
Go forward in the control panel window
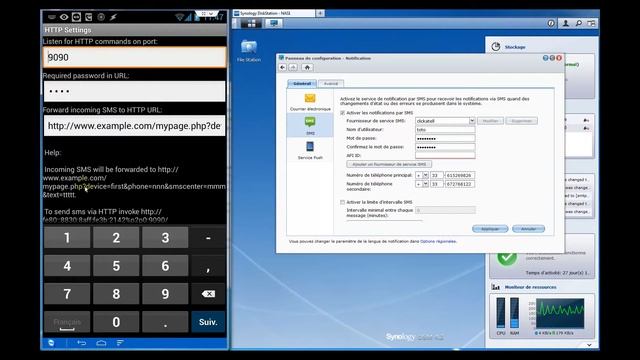tap(293, 67)
